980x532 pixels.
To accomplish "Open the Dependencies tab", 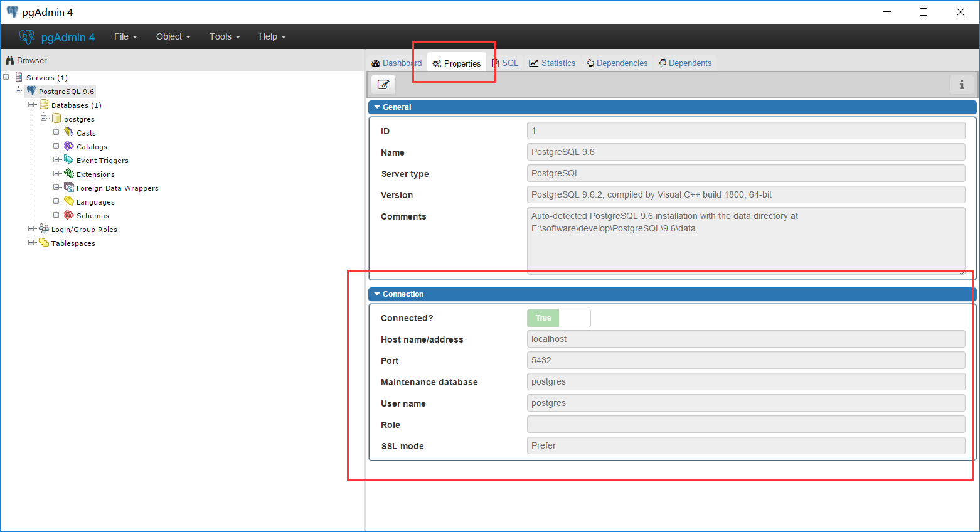I will (617, 63).
